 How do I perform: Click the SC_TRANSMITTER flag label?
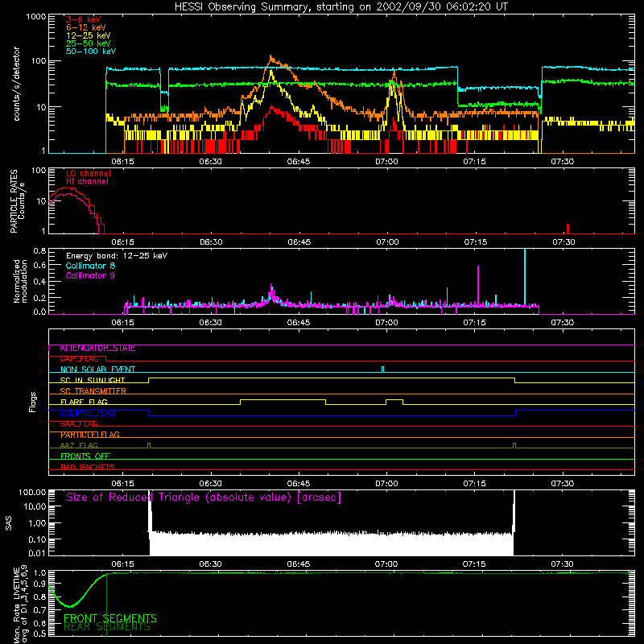pyautogui.click(x=93, y=391)
